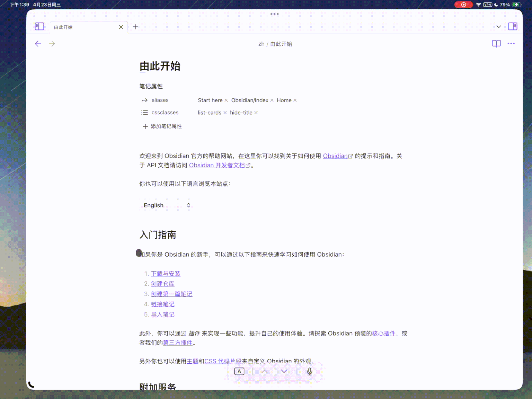Open the Obsidian 开发者文档 link

pos(219,166)
